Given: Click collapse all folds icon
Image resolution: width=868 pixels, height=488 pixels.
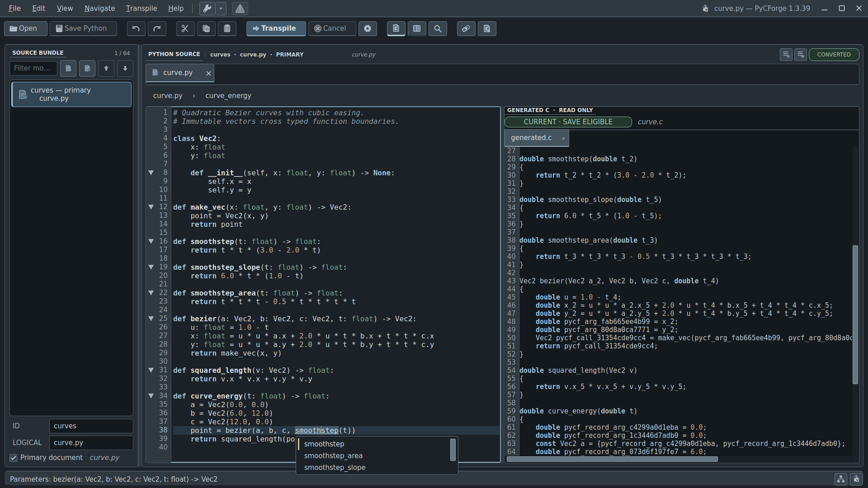Looking at the screenshot, I should coord(786,54).
